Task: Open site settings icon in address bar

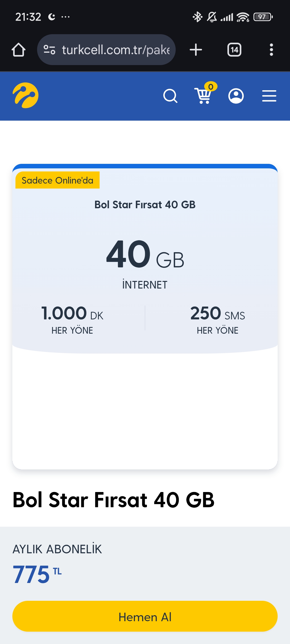Action: point(49,49)
